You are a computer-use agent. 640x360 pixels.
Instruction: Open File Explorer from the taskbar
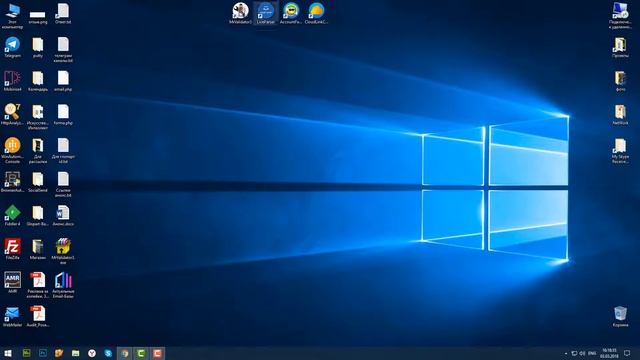tap(76, 353)
